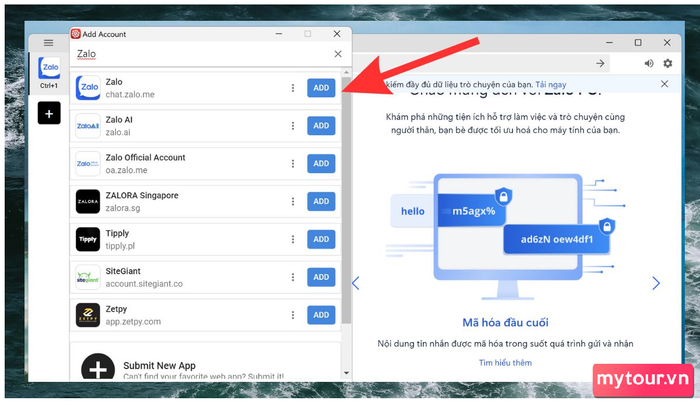Dismiss the download notification banner
Screen dimensions: 700x405
pyautogui.click(x=664, y=84)
